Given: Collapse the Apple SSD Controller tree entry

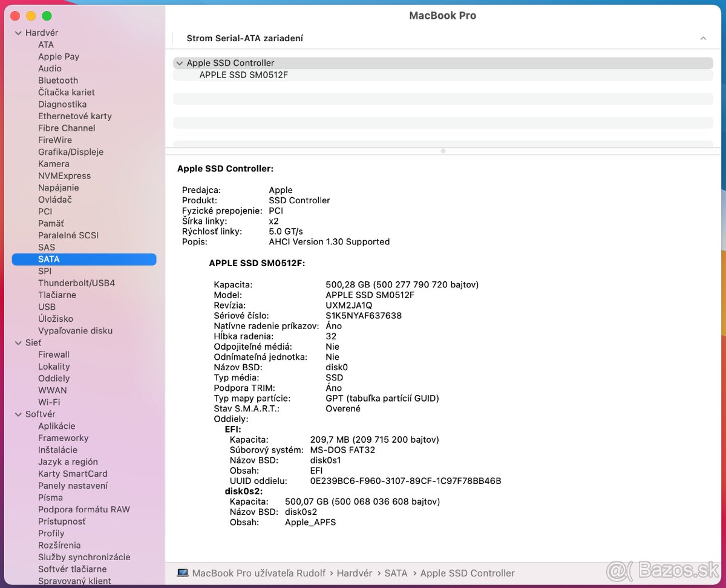Looking at the screenshot, I should (x=180, y=62).
